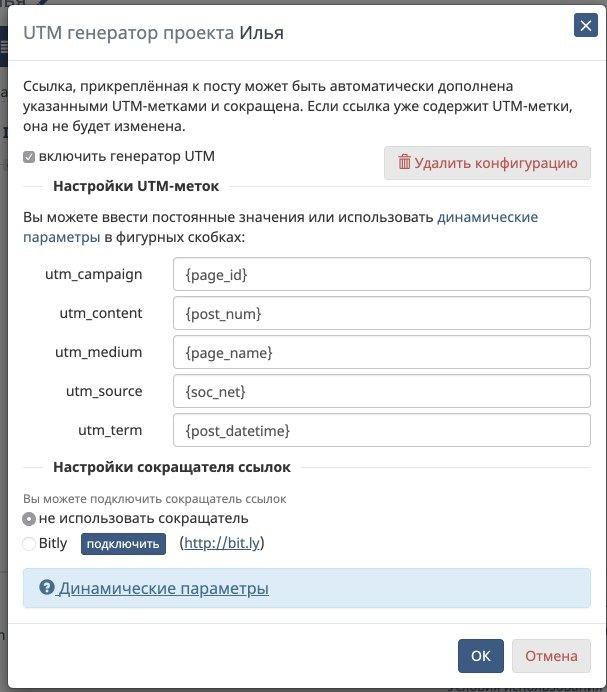Click the question mark help icon
The width and height of the screenshot is (607, 692).
pyautogui.click(x=46, y=588)
